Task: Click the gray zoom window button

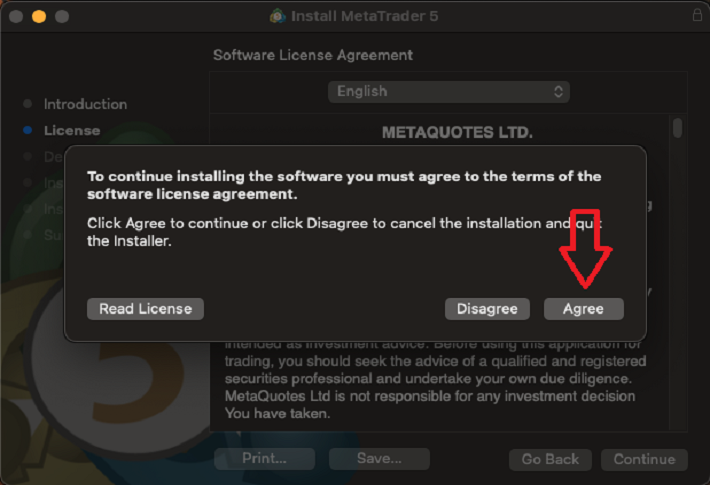Action: 62,17
